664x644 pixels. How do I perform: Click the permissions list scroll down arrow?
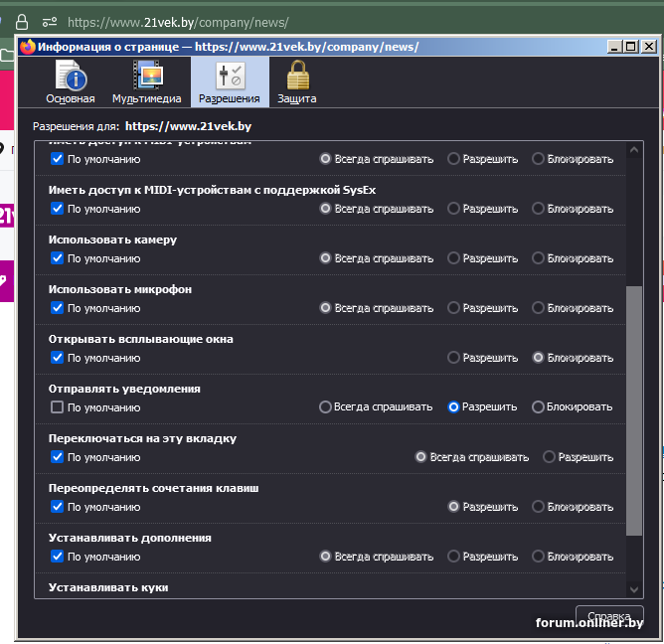[634, 589]
